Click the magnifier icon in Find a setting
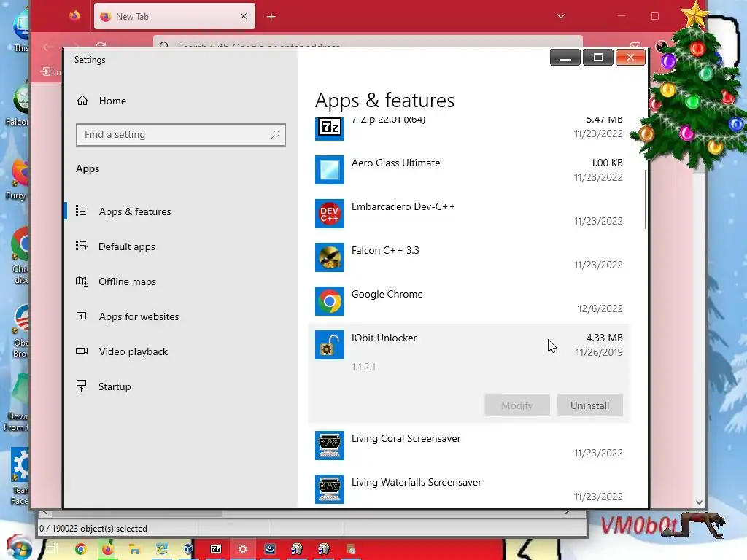The width and height of the screenshot is (747, 560). (x=275, y=135)
